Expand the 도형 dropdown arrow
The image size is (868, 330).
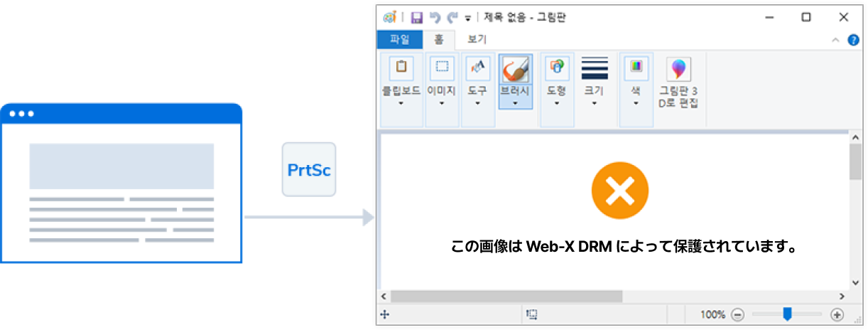pyautogui.click(x=557, y=103)
